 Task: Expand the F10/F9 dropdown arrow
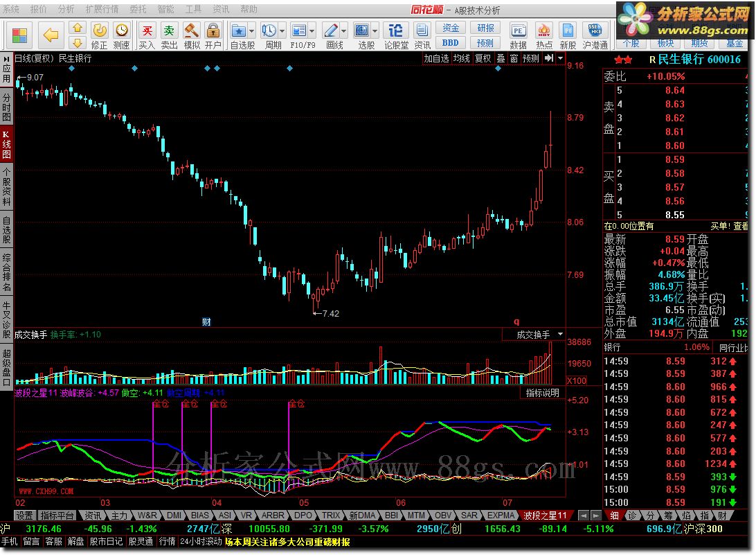click(312, 31)
